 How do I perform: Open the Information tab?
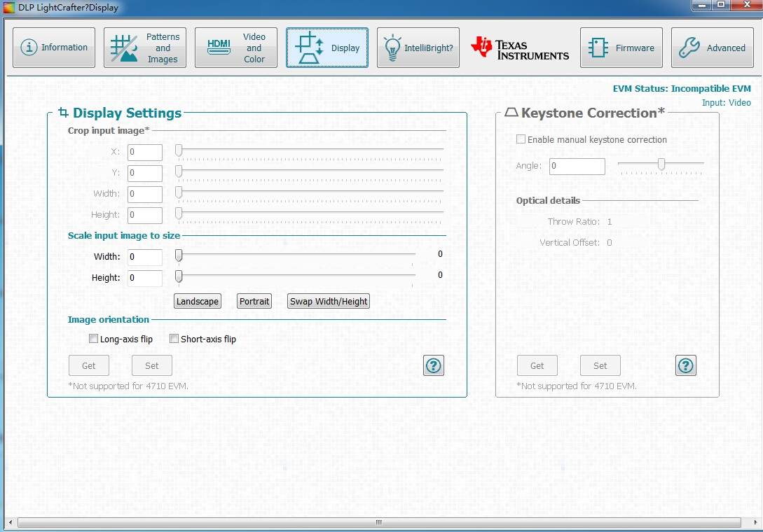click(x=54, y=48)
